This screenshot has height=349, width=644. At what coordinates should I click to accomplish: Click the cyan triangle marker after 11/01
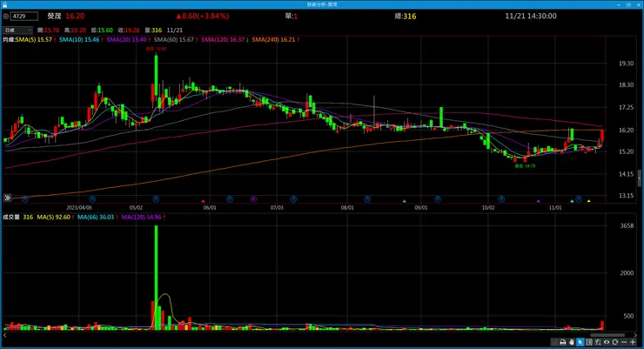click(572, 201)
